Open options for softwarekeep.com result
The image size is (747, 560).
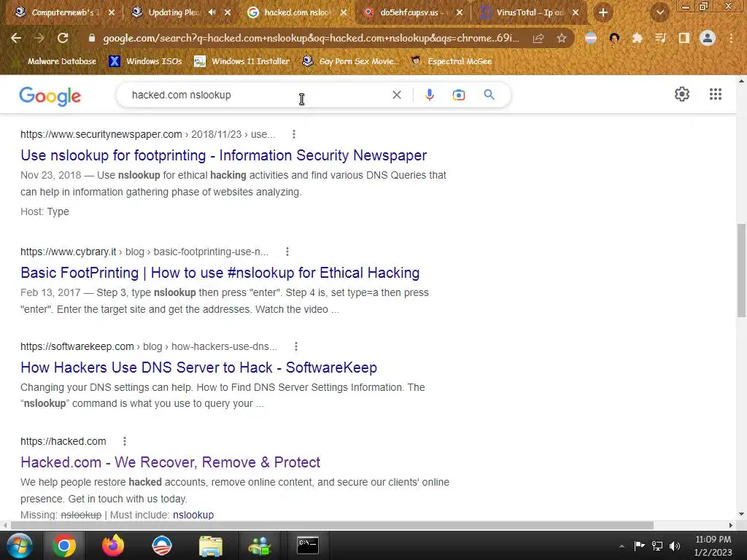coord(296,346)
